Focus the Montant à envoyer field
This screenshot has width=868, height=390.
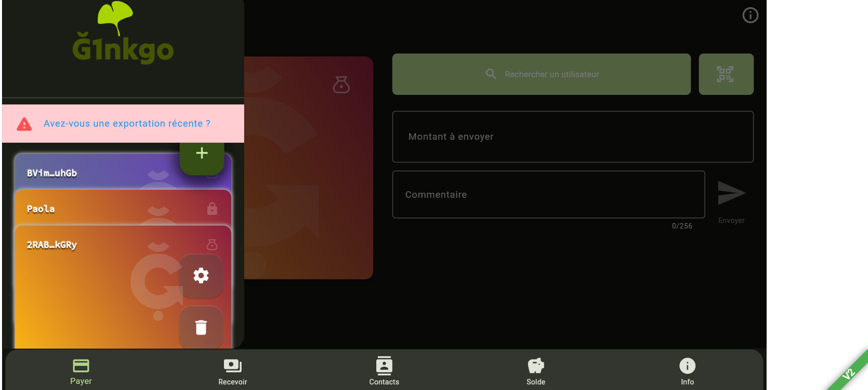coord(572,137)
